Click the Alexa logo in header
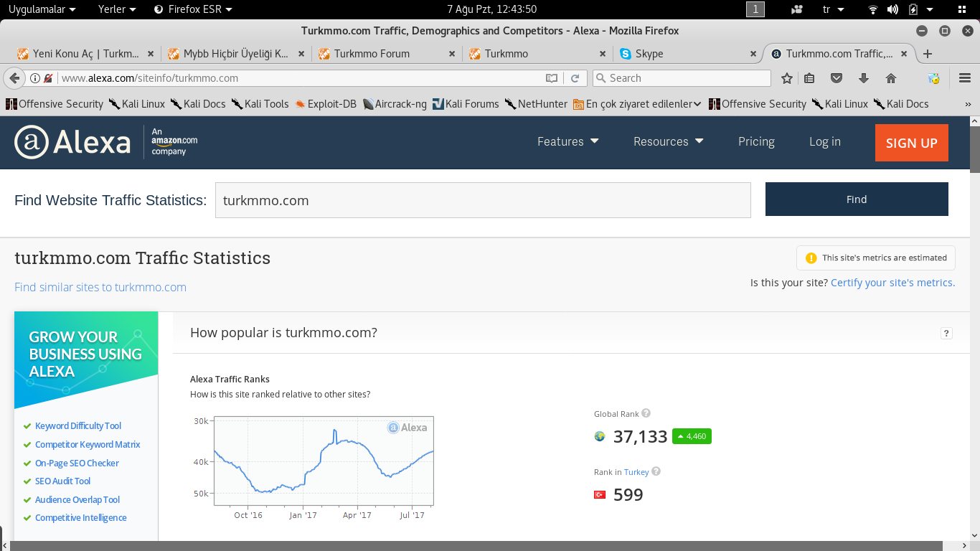This screenshot has width=980, height=551. pyautogui.click(x=72, y=142)
